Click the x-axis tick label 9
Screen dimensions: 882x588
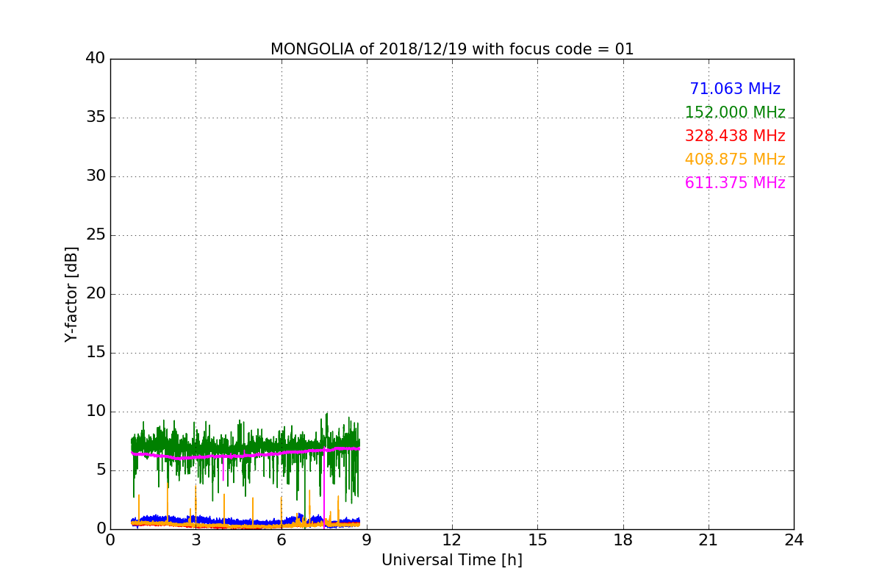[367, 540]
